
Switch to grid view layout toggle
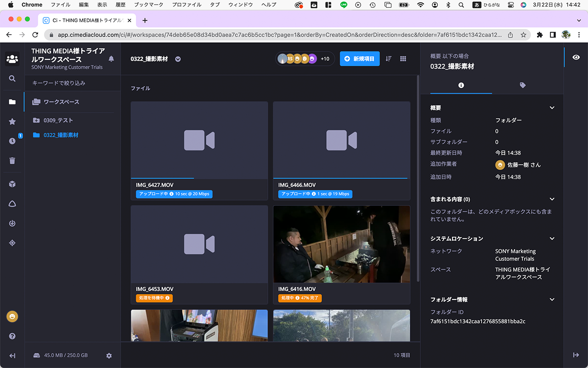[x=403, y=59]
